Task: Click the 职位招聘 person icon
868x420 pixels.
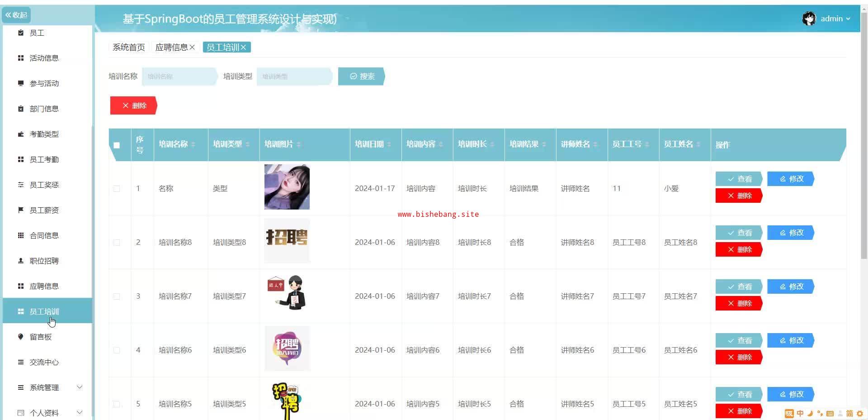Action: click(x=20, y=261)
